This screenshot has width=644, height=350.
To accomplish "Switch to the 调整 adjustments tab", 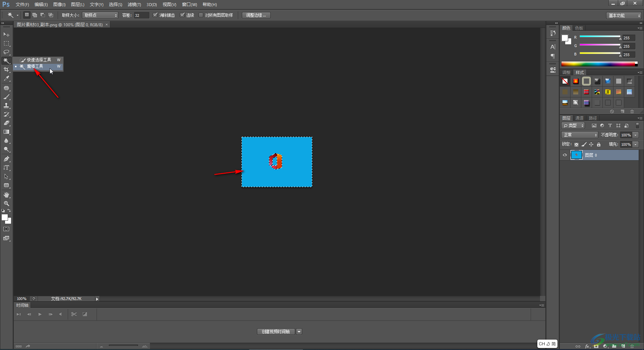I will [566, 72].
